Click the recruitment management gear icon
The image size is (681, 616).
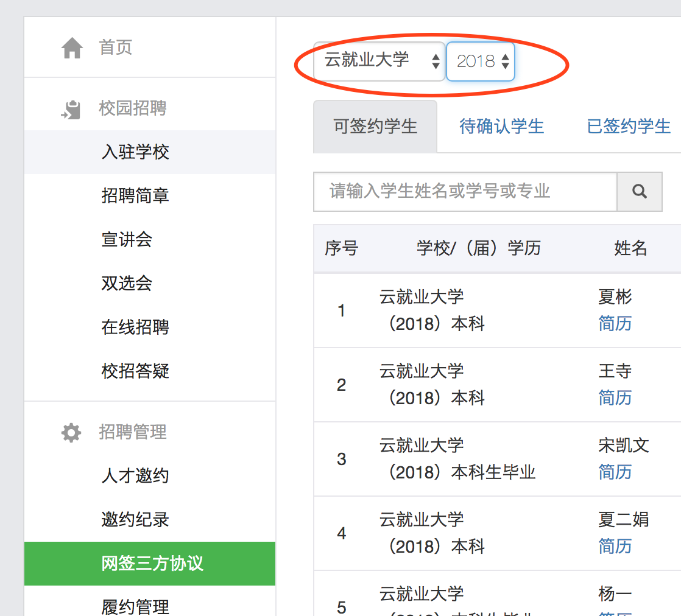pyautogui.click(x=71, y=433)
